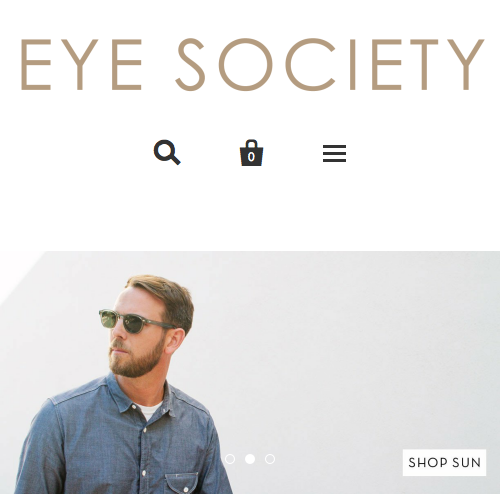Click the word SOCIETY in the header logo
The height and width of the screenshot is (500, 500).
(x=330, y=64)
